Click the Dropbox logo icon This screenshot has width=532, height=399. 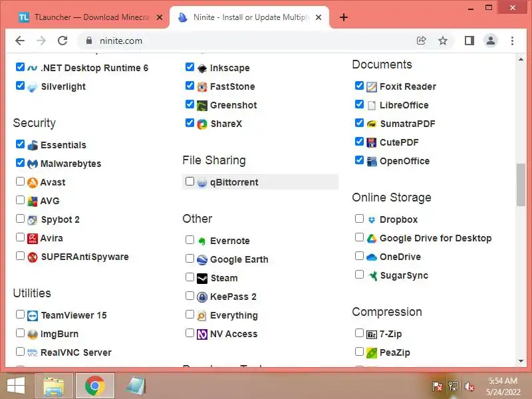coord(372,220)
